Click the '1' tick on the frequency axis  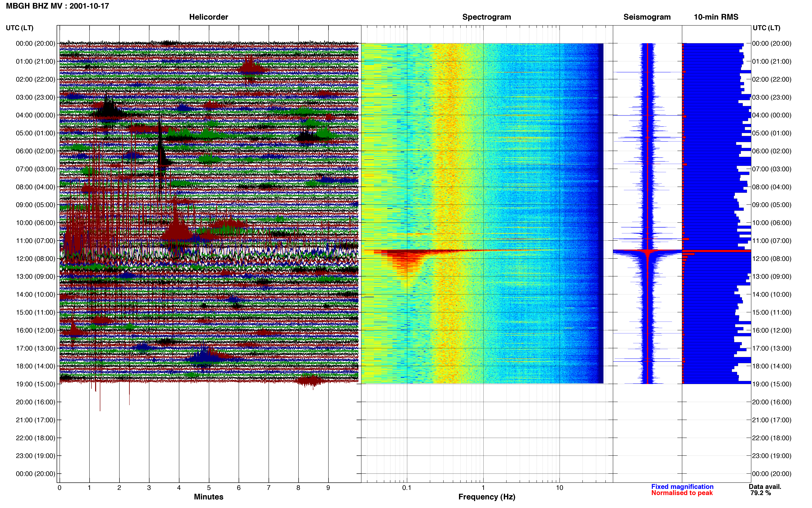[x=483, y=487]
